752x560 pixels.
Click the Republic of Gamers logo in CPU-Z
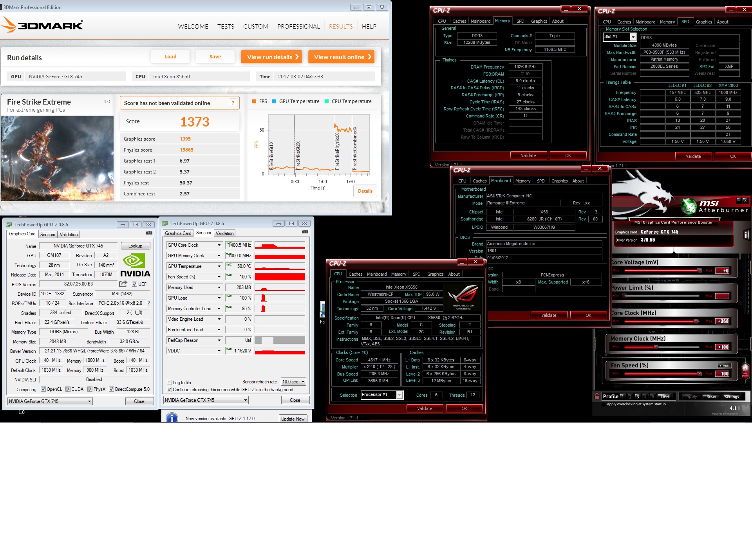(x=463, y=297)
